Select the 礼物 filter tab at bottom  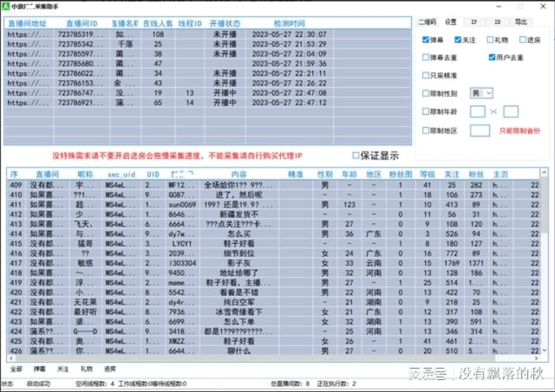pos(87,369)
